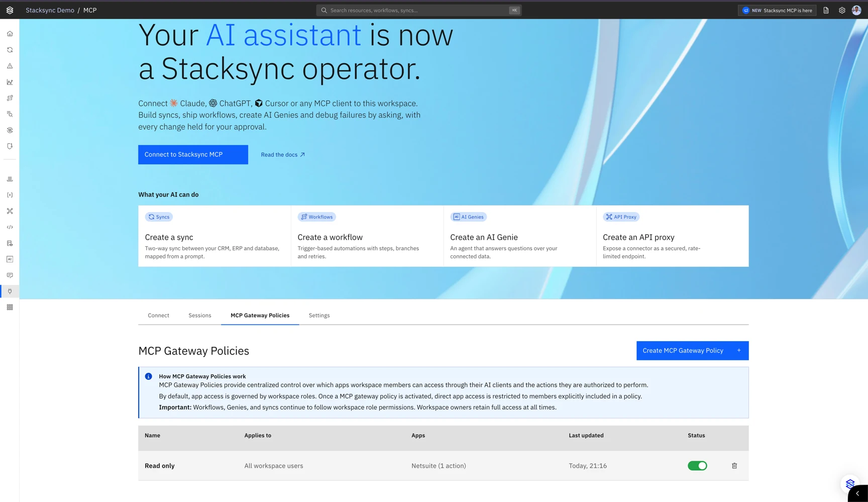Open the documentation page icon in top bar
Image resolution: width=868 pixels, height=502 pixels.
[826, 10]
